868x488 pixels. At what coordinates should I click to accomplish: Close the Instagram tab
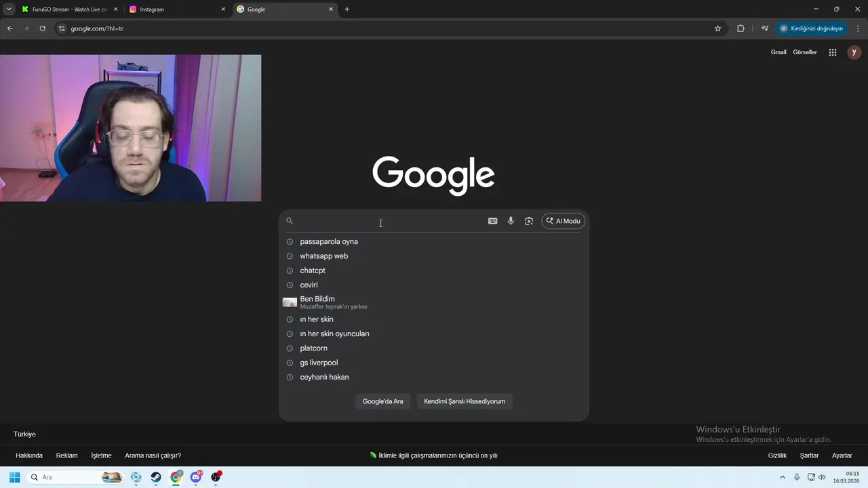click(223, 9)
